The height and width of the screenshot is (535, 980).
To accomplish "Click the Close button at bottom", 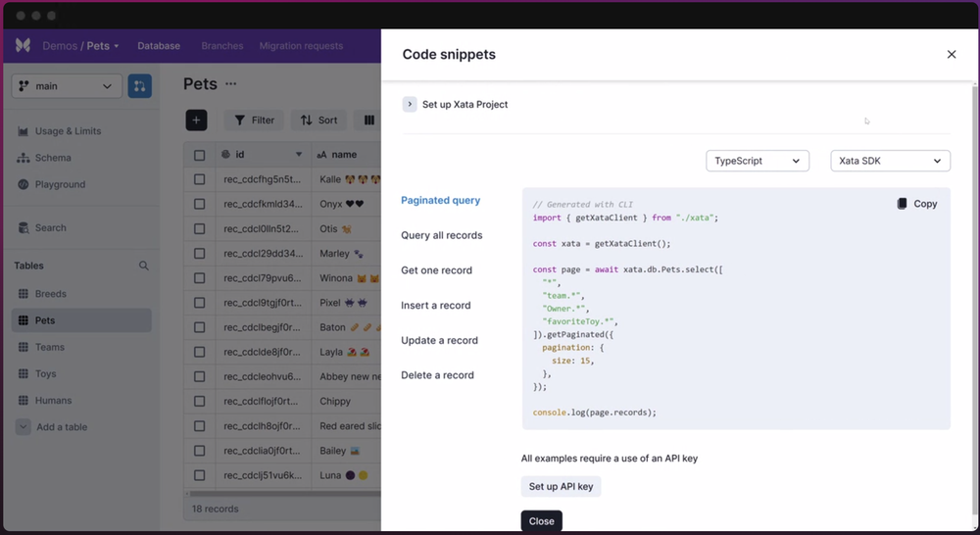I will 541,521.
